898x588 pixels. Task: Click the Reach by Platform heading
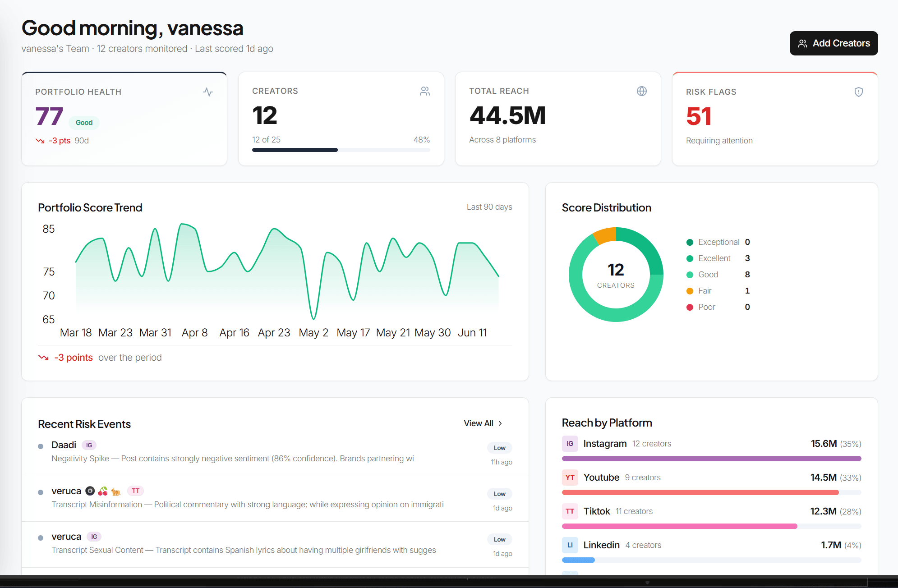coord(607,423)
